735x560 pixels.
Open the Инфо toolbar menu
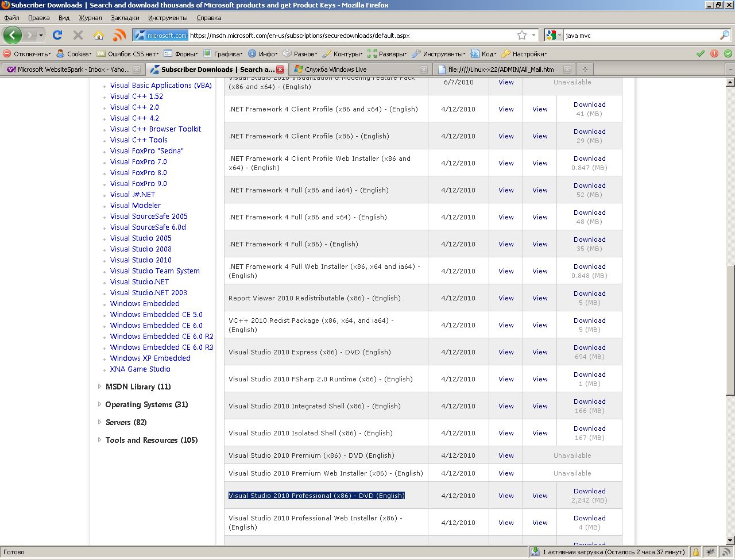[262, 53]
